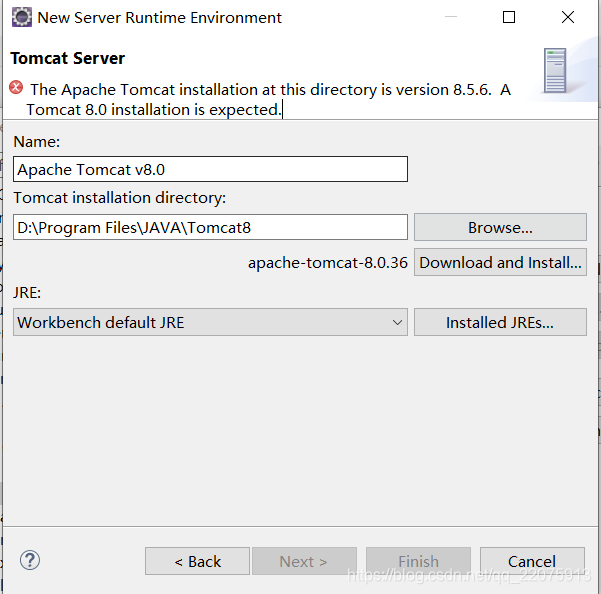The height and width of the screenshot is (594, 601).
Task: Focus the Name field 'Apache Tomcat v8.0'
Action: [210, 169]
